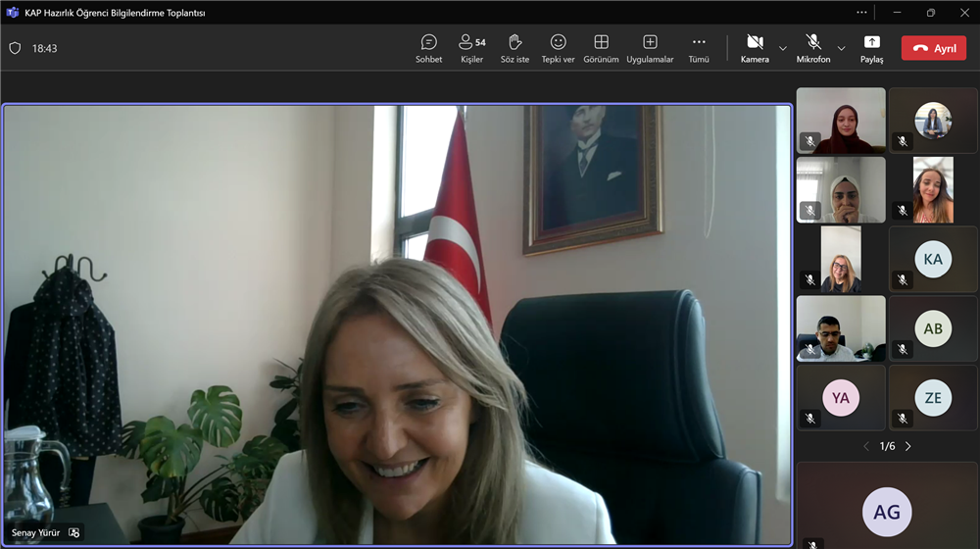Click the icon beside the Şenay Yürür name label
Screen dimensions: 980x549
73,533
